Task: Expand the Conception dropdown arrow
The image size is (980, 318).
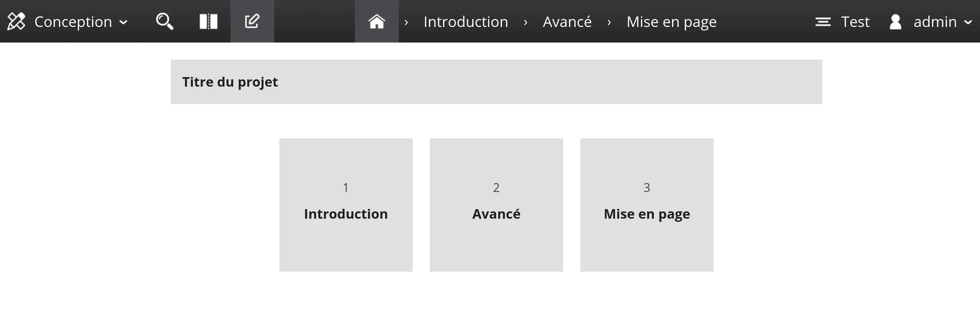Action: tap(123, 23)
